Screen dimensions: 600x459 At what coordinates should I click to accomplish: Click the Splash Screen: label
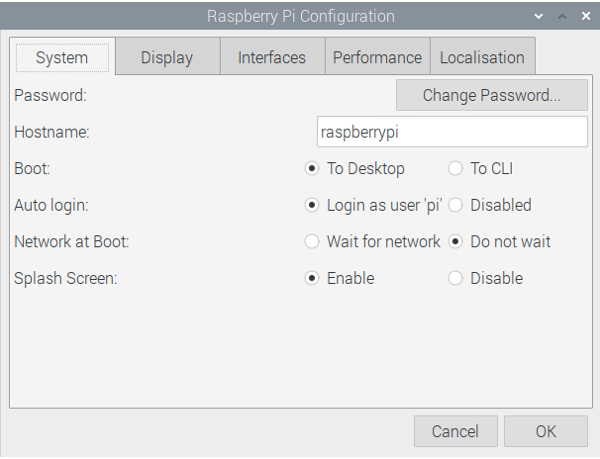click(65, 278)
